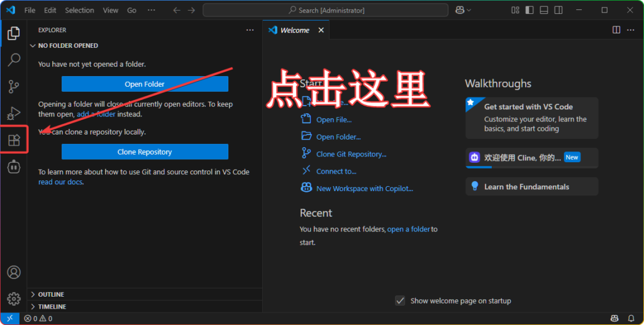Open Customize Layout button
The image size is (644, 325).
pos(515,10)
